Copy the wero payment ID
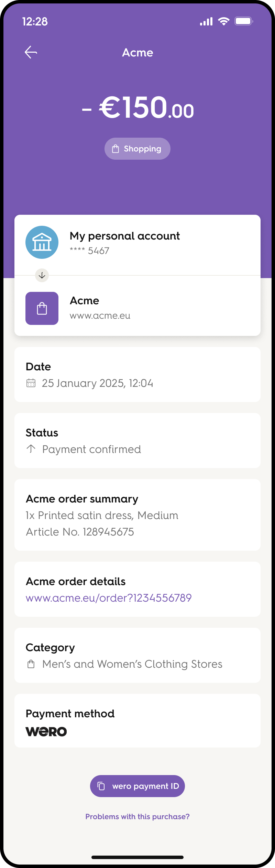This screenshot has height=868, width=275. (137, 786)
